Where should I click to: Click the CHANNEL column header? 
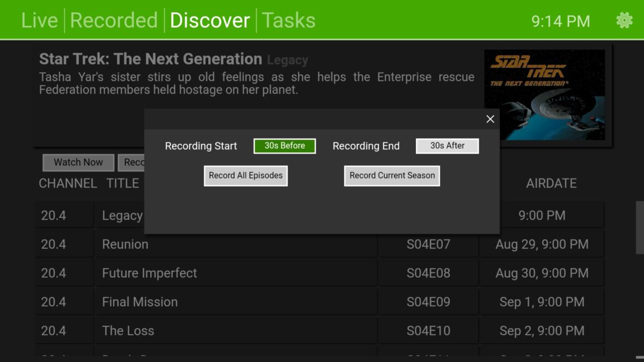68,183
